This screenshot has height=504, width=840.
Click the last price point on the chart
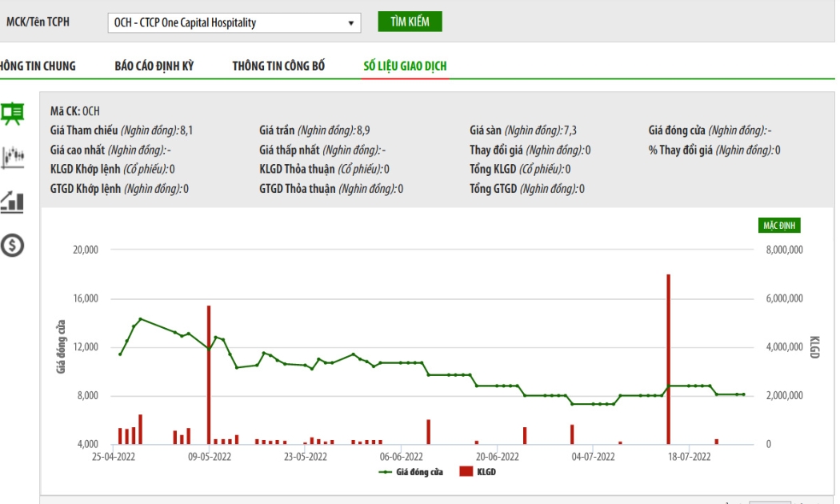coord(743,394)
